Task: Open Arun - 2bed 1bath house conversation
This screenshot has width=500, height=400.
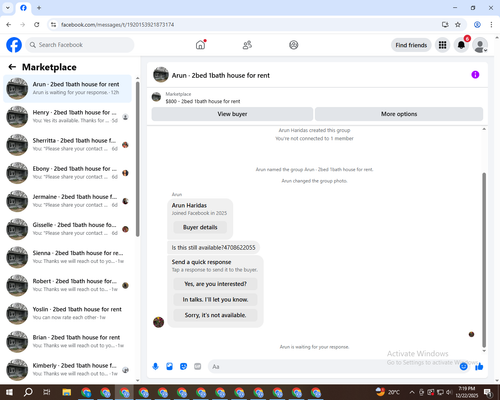Action: tap(67, 89)
